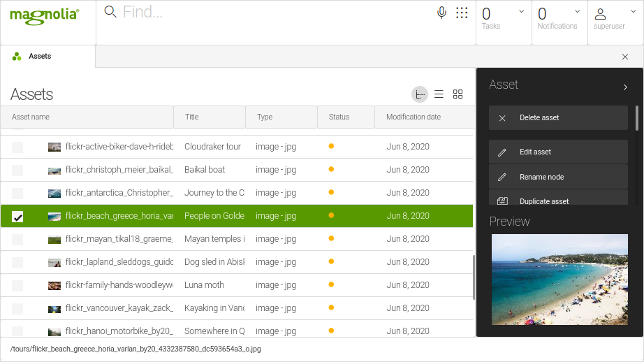Check the flickr_mayan_tikal18 asset checkbox

17,240
